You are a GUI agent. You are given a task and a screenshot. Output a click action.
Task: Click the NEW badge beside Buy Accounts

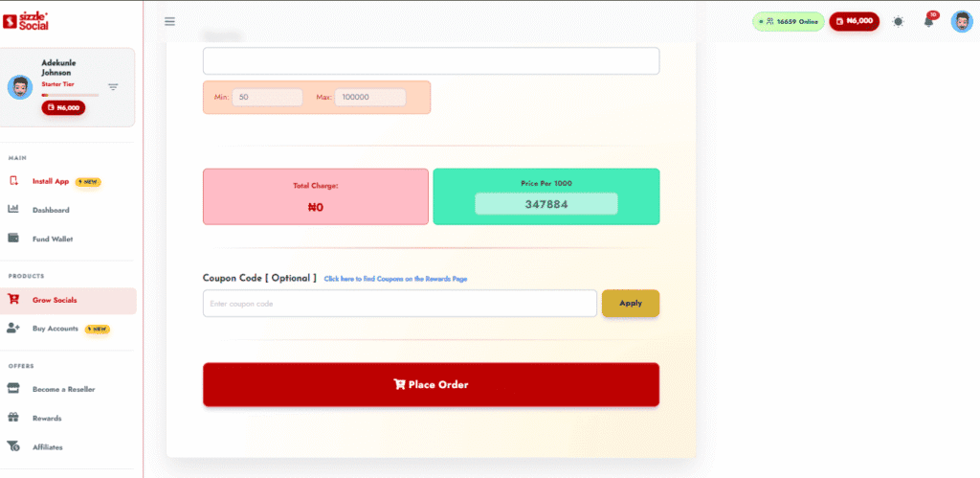(98, 330)
